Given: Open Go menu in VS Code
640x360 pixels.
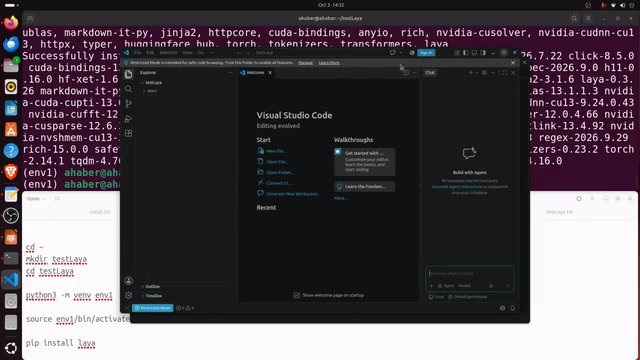Looking at the screenshot, I should [x=200, y=53].
